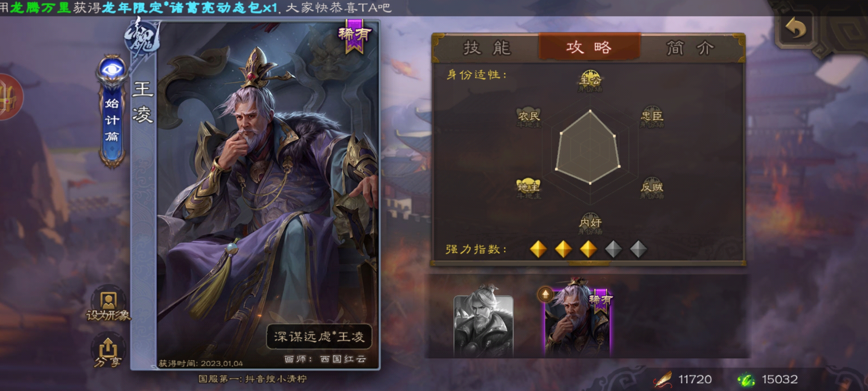868x391 pixels.
Task: Click the upgrade arrow badge on skin
Action: 545,295
